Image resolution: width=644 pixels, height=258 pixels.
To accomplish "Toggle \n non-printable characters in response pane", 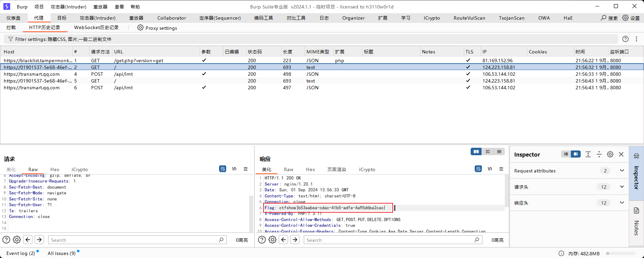I will [490, 169].
